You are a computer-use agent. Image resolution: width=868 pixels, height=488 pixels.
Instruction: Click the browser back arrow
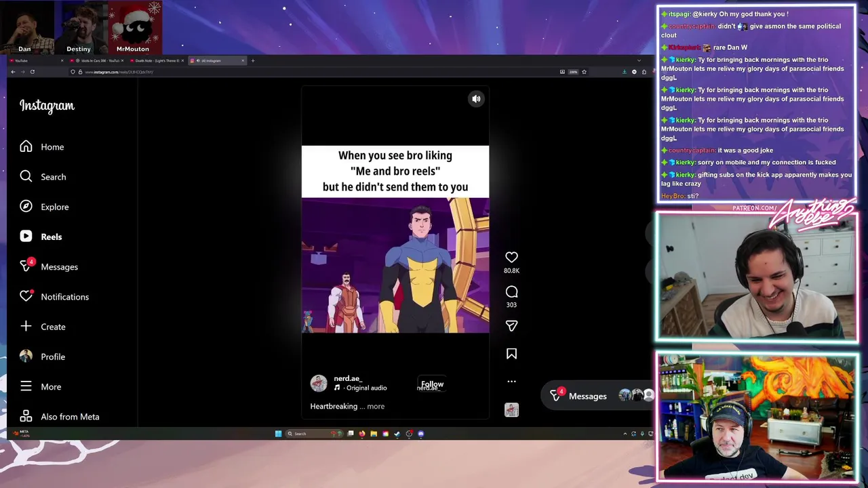click(x=13, y=72)
